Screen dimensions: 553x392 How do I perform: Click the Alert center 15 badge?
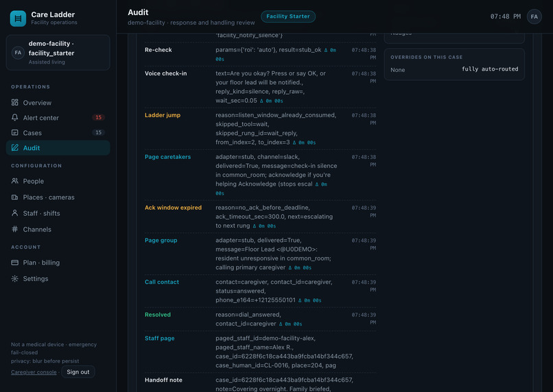click(x=98, y=117)
